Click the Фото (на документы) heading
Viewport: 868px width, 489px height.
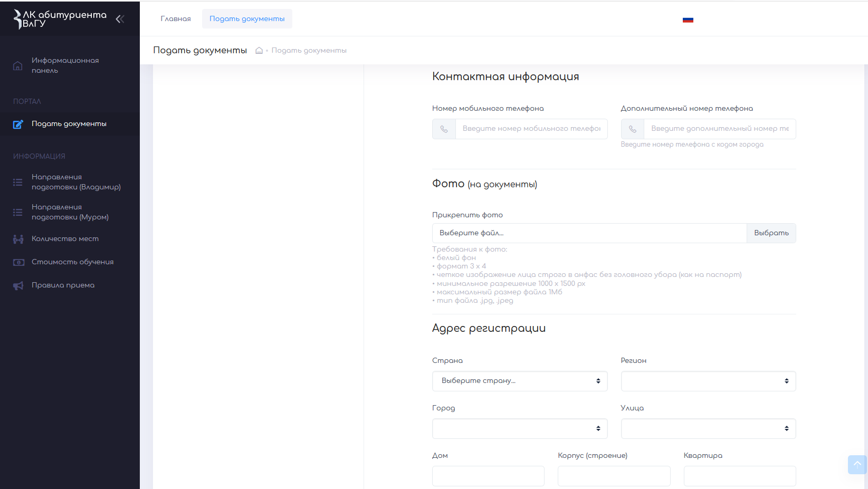click(484, 184)
